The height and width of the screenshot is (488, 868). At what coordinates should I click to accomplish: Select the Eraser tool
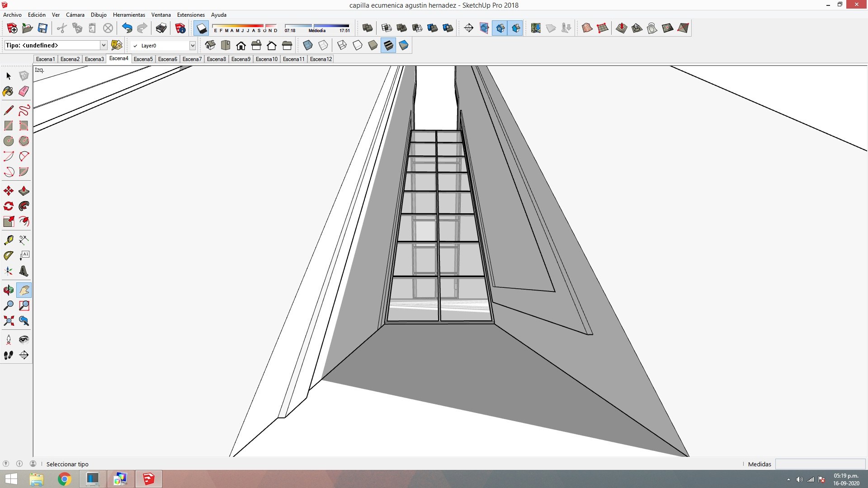pyautogui.click(x=24, y=92)
